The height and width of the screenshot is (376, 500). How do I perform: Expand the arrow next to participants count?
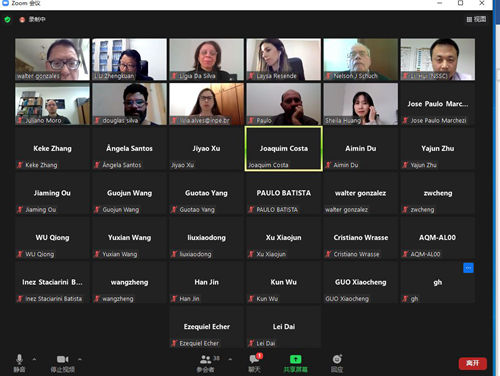click(x=230, y=359)
